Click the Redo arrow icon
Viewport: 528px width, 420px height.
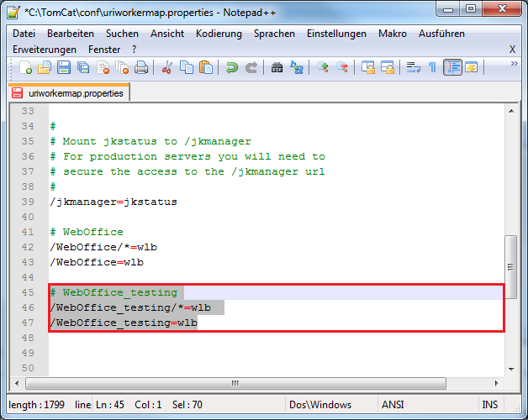(x=251, y=67)
